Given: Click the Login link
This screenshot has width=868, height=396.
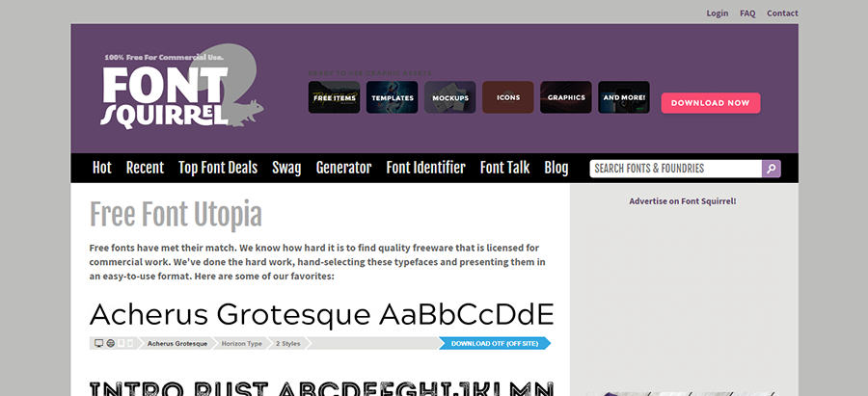Looking at the screenshot, I should 717,13.
